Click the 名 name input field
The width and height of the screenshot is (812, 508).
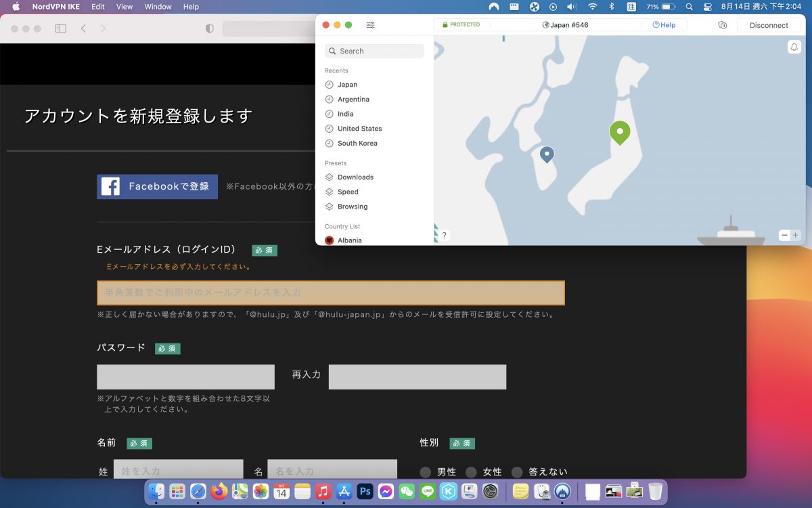tap(332, 470)
